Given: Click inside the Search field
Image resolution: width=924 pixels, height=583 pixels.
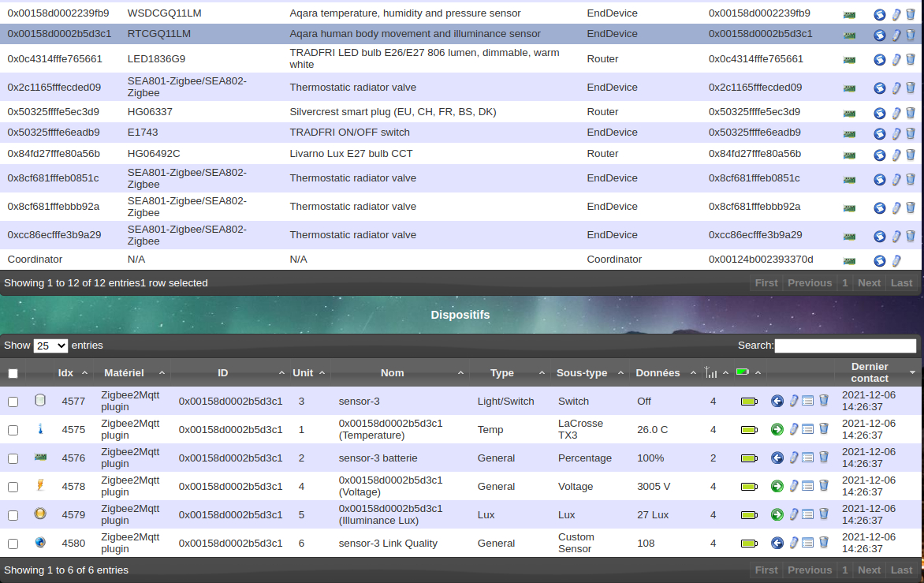Looking at the screenshot, I should 845,345.
